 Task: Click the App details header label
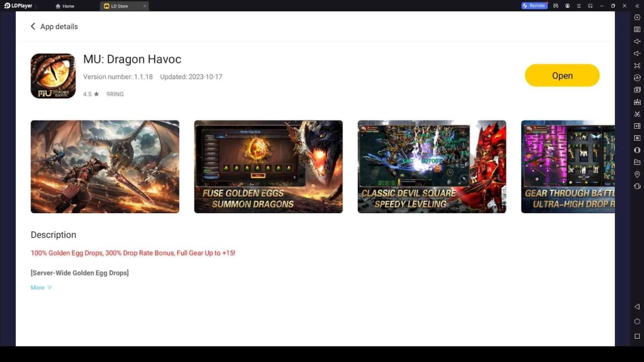(x=59, y=26)
